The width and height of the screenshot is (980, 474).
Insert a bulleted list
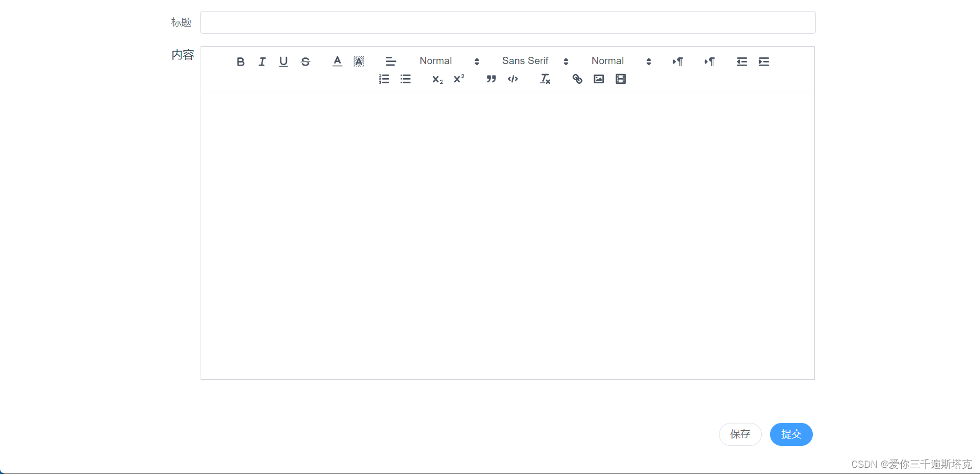pos(405,79)
